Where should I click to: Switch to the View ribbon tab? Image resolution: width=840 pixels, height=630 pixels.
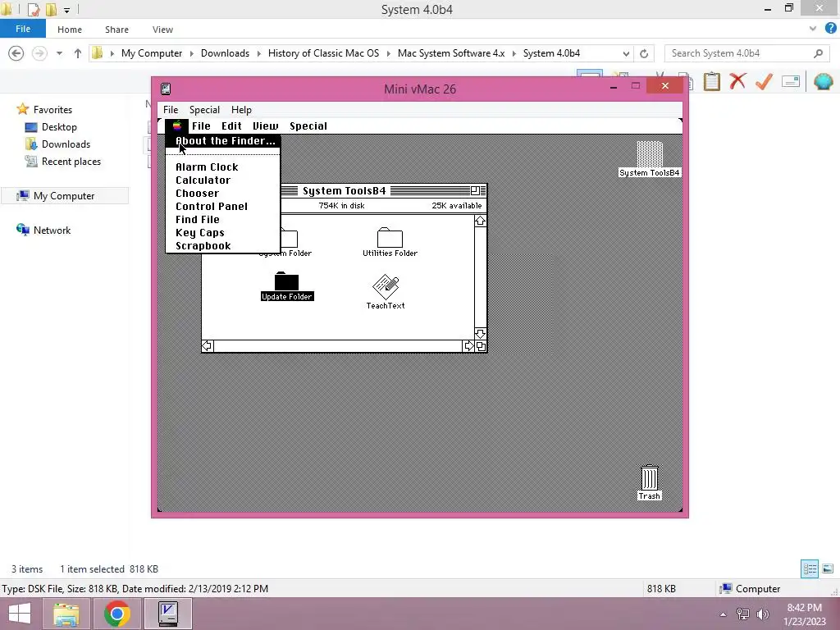[x=162, y=30]
